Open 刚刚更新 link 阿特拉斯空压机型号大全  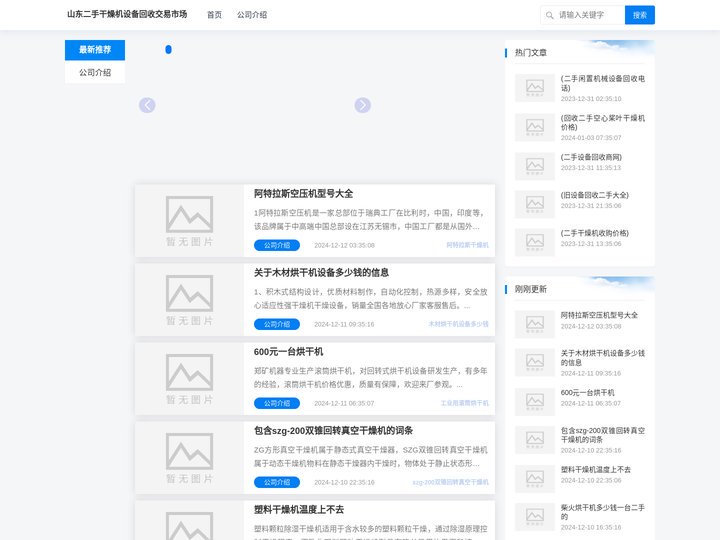coord(599,315)
